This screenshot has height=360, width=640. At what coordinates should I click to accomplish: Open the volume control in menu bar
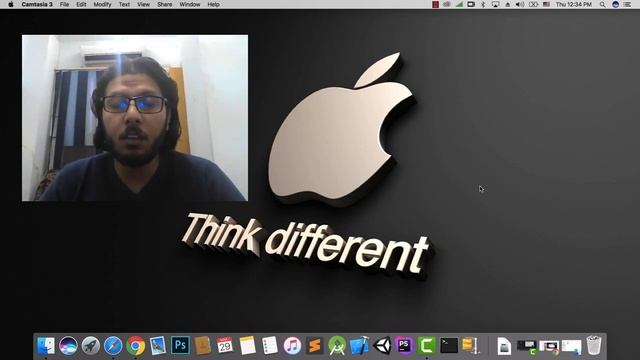click(x=520, y=4)
